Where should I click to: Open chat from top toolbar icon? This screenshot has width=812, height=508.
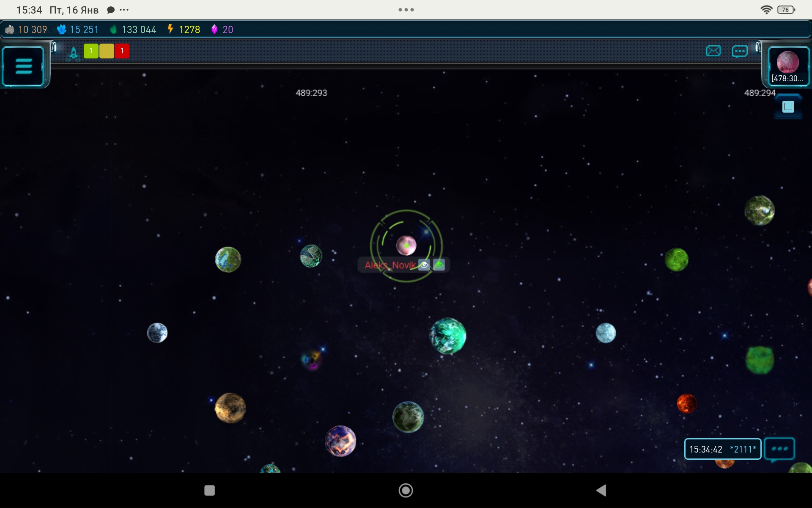[x=739, y=52]
